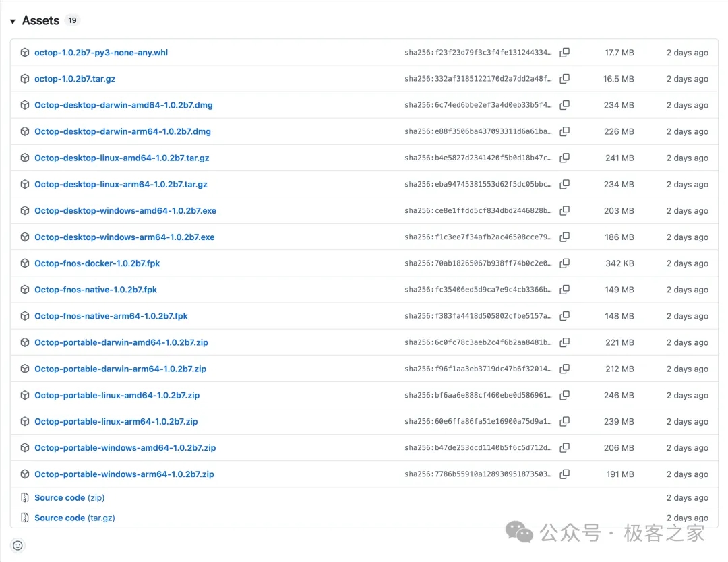Download Octop-desktop-linux-amd64-1.0.2b7.tar.gz
Screen dimensions: 728x562
click(x=121, y=158)
